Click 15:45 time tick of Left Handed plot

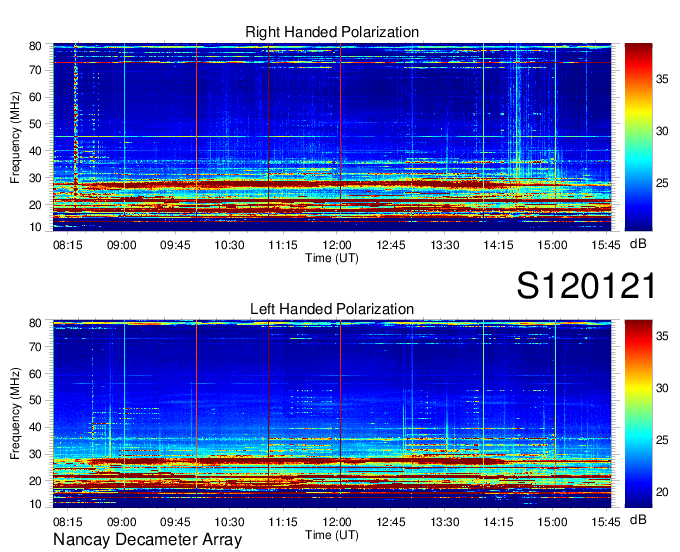(x=606, y=522)
